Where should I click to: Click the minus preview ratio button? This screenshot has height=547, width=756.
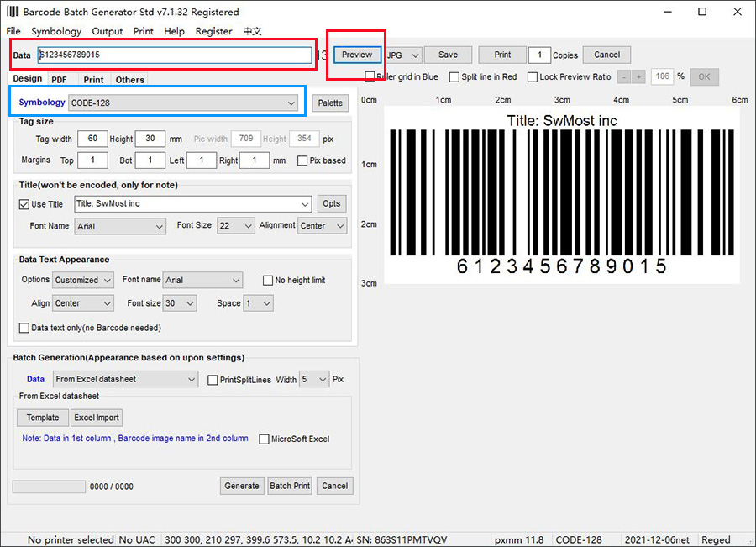[624, 76]
